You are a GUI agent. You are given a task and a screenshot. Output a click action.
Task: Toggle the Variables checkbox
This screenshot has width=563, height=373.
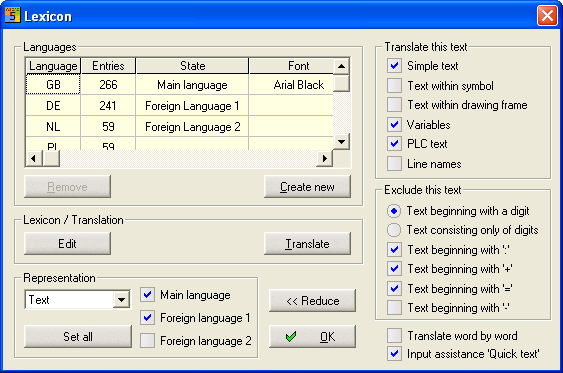pos(394,125)
